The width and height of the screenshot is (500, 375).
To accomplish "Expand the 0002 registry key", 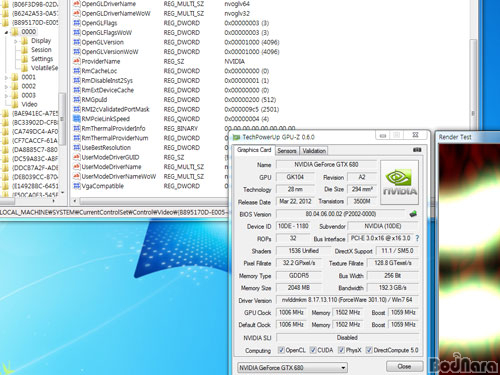I will pos(6,87).
